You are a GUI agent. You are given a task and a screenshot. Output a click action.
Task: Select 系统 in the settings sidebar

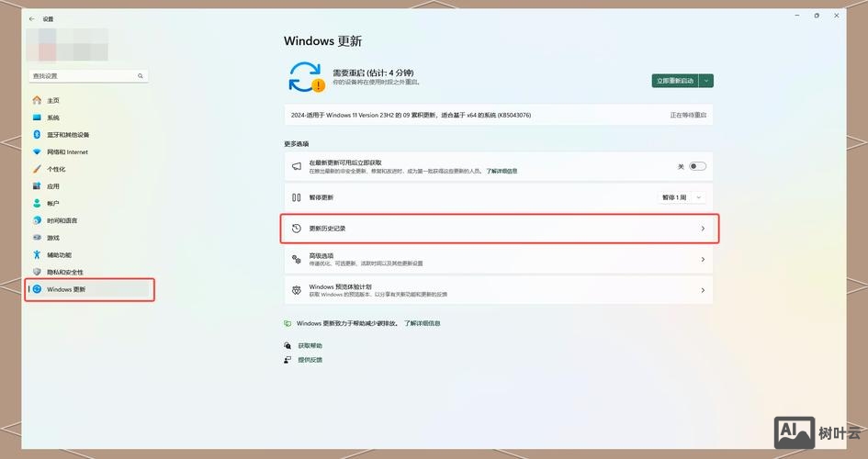coord(88,118)
